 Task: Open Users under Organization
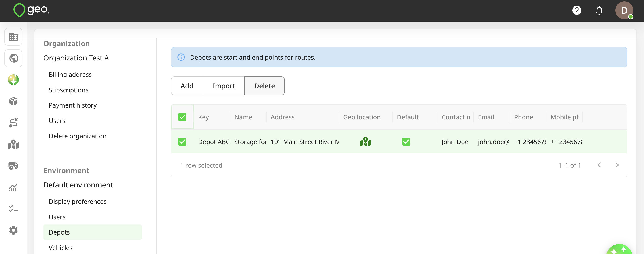click(57, 121)
